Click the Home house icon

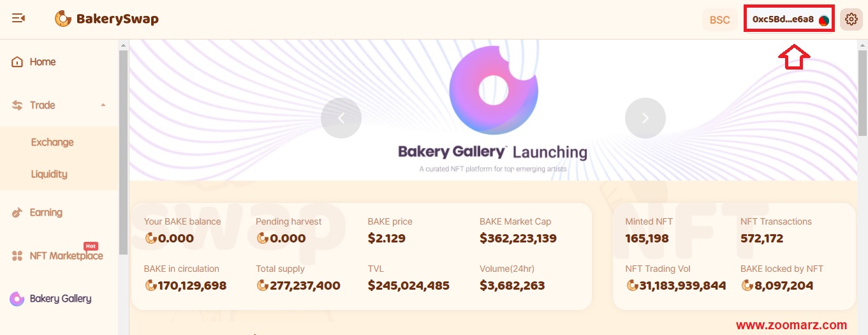coord(17,62)
